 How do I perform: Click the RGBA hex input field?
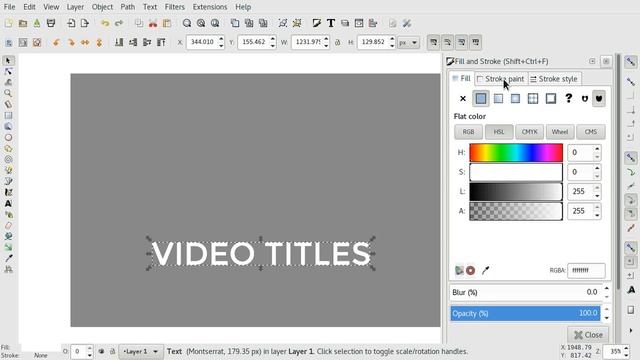coord(587,270)
